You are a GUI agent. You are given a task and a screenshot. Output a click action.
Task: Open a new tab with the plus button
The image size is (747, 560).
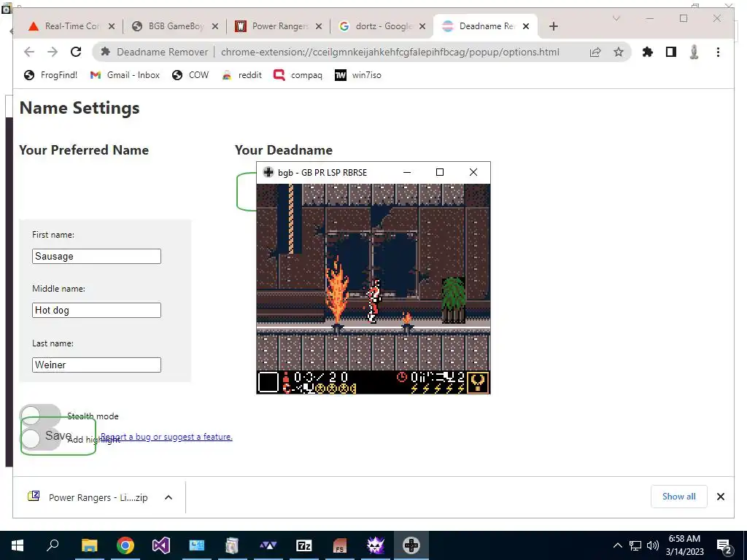(x=553, y=26)
